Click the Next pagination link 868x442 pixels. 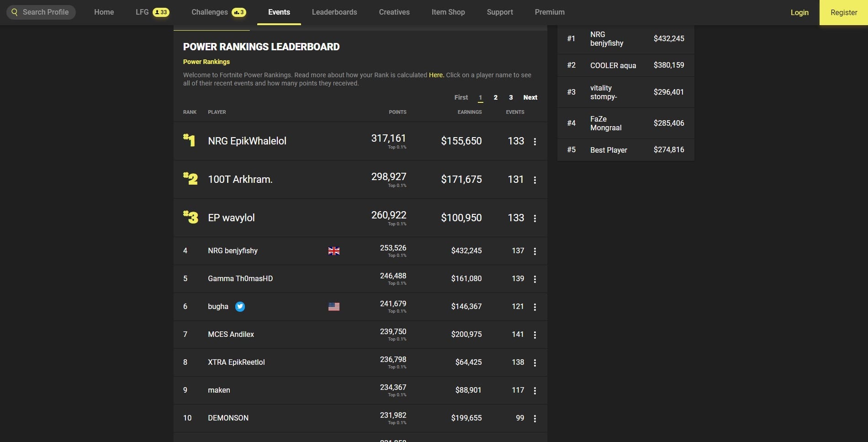pyautogui.click(x=530, y=97)
